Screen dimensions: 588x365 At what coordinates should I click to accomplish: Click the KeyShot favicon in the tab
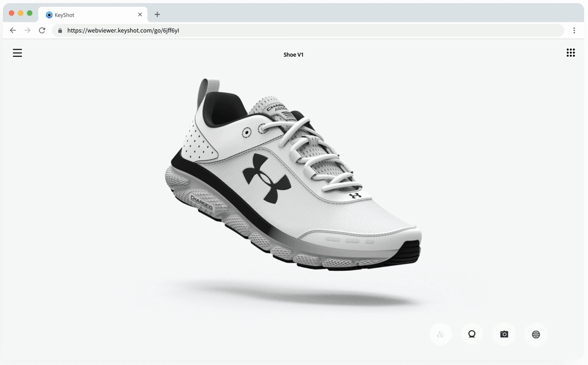[x=49, y=15]
